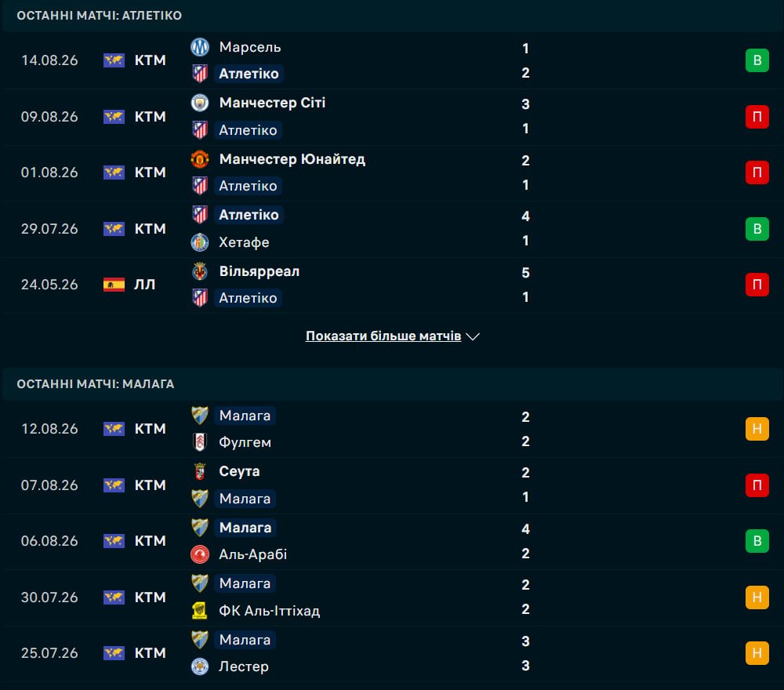Click red П badge for Вільярреал match
This screenshot has height=690, width=784.
coord(757,285)
